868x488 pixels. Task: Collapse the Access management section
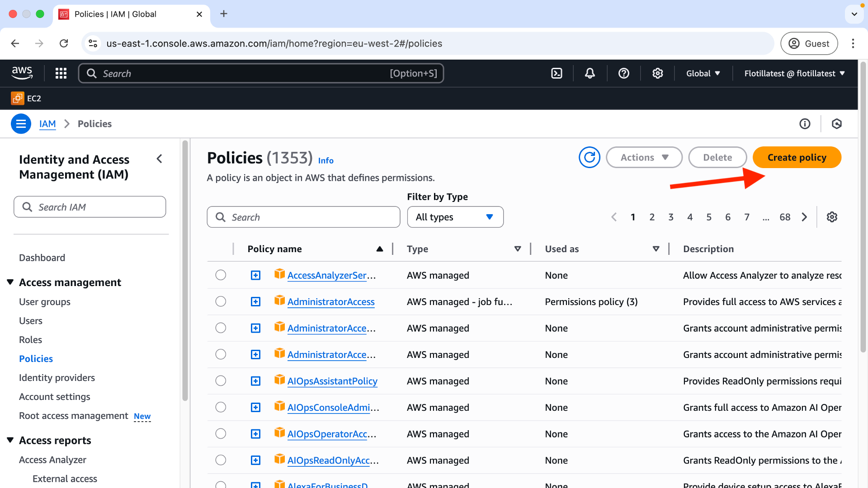pos(10,282)
